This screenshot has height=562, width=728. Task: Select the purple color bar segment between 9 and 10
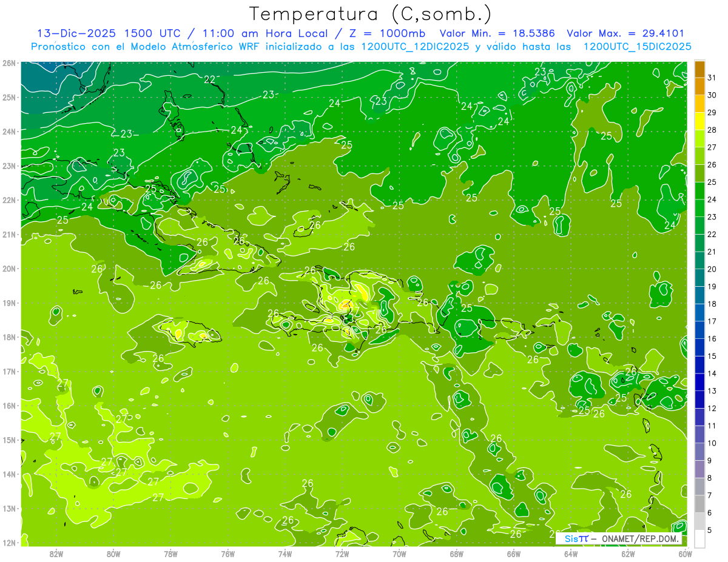click(x=699, y=452)
